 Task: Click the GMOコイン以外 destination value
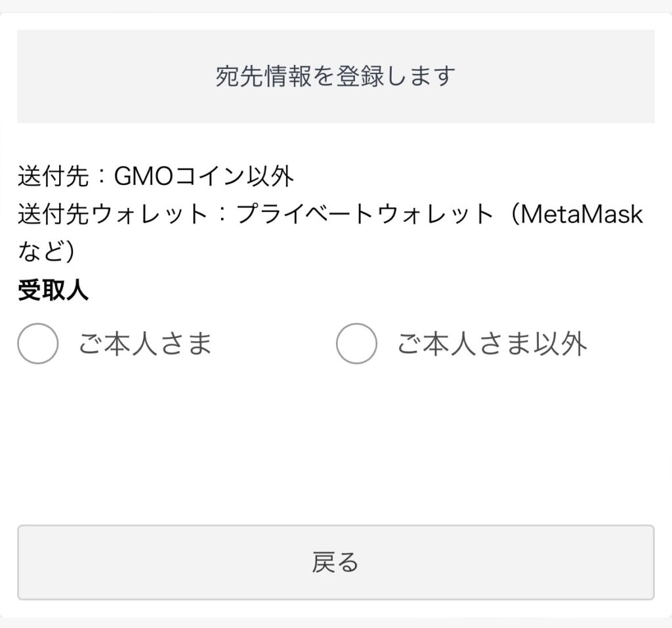pyautogui.click(x=204, y=176)
